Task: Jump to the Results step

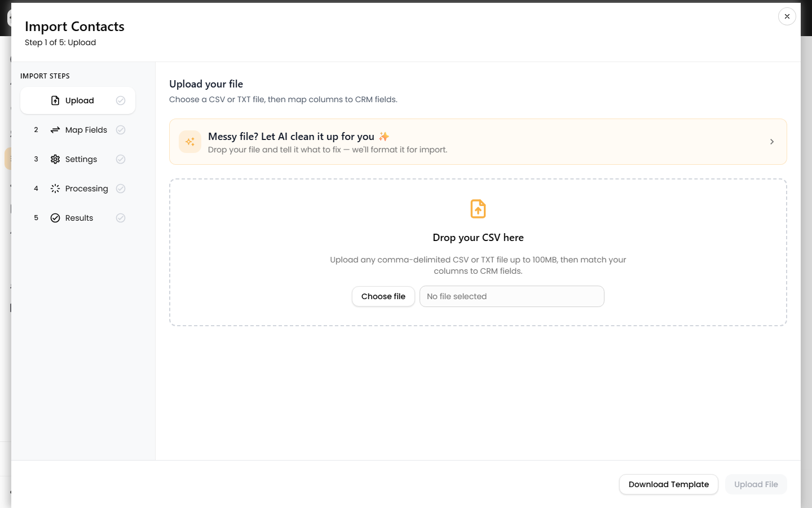Action: 78,218
